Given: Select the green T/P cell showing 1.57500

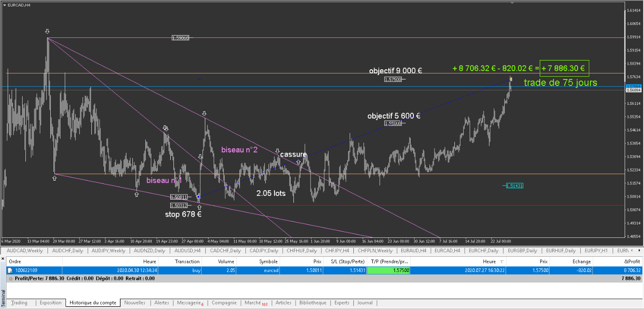Looking at the screenshot, I should (x=388, y=270).
